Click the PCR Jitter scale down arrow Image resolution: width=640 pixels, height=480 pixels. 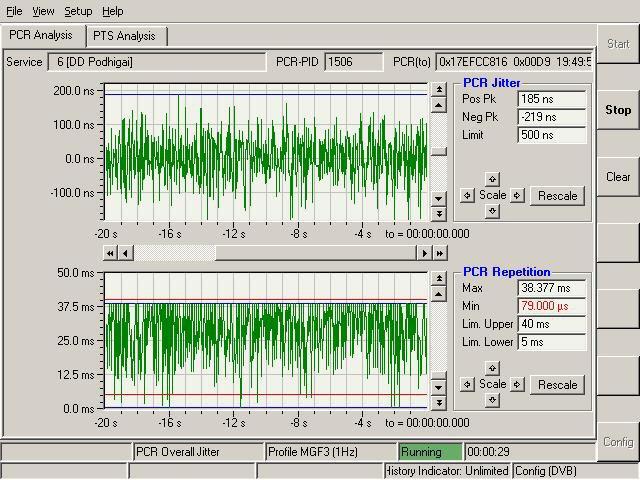492,211
